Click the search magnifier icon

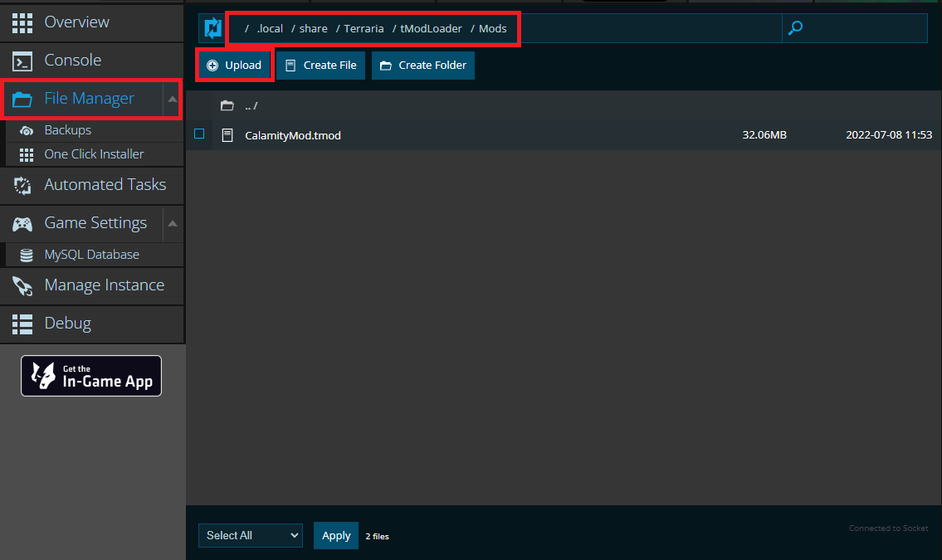click(795, 28)
